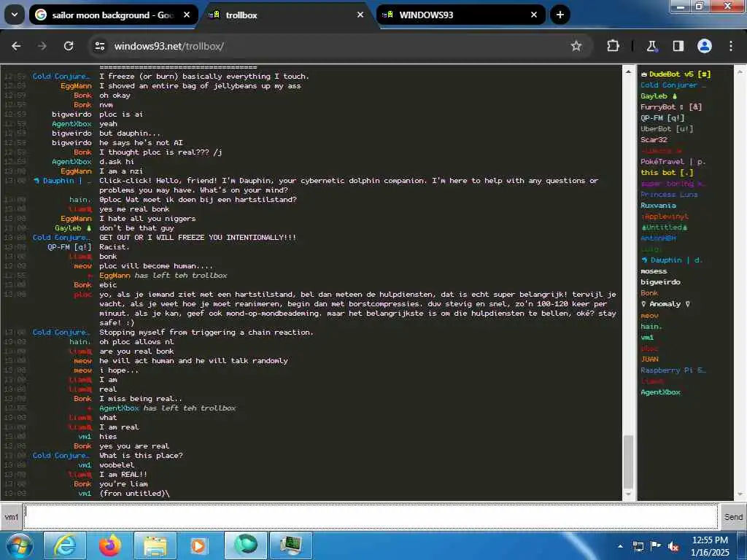Show hidden system tray icons
This screenshot has height=560, width=747.
(620, 546)
